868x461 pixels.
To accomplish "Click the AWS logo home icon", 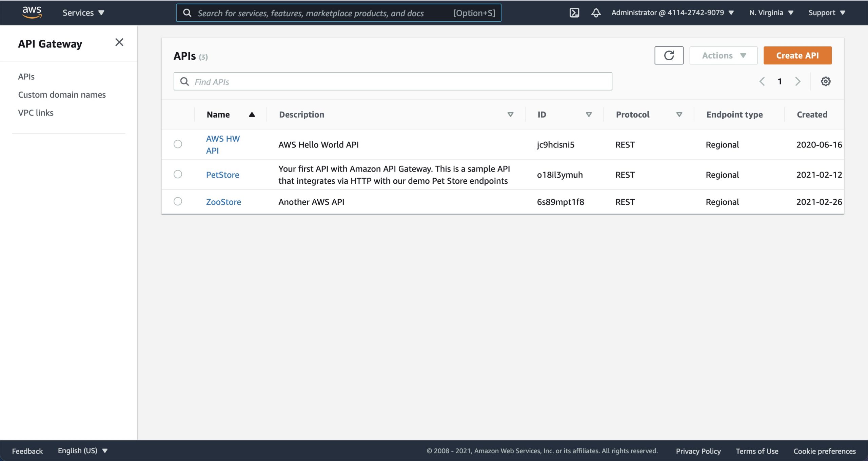I will click(32, 12).
